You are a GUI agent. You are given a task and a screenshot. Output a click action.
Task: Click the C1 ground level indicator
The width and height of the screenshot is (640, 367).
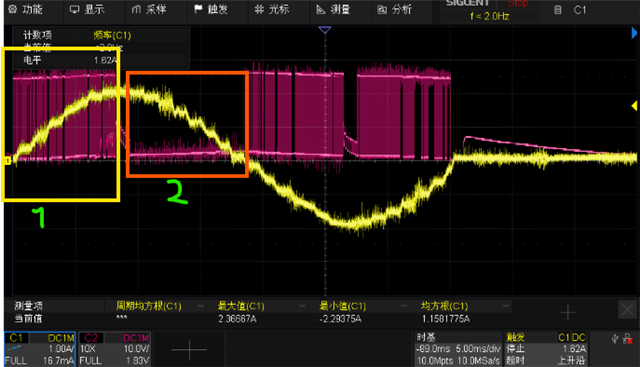coord(7,161)
